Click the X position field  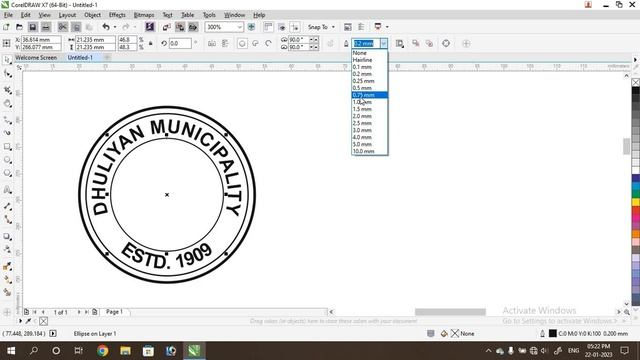[x=41, y=40]
